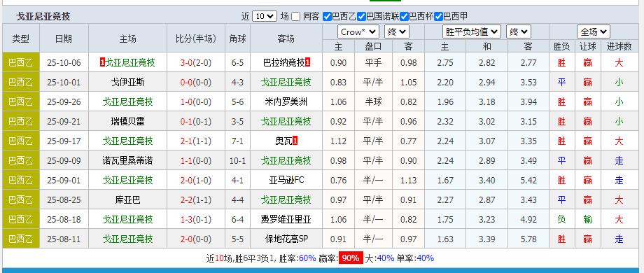The height and width of the screenshot is (273, 644).
Task: Click the 0-0(0-0) score on 25-10-01
Action: (196, 83)
